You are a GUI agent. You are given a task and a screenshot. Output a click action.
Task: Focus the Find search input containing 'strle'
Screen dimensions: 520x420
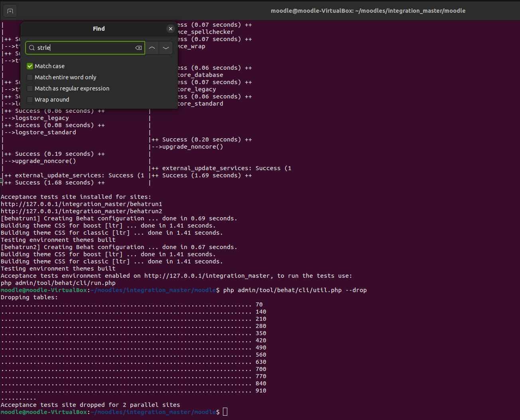click(x=85, y=48)
